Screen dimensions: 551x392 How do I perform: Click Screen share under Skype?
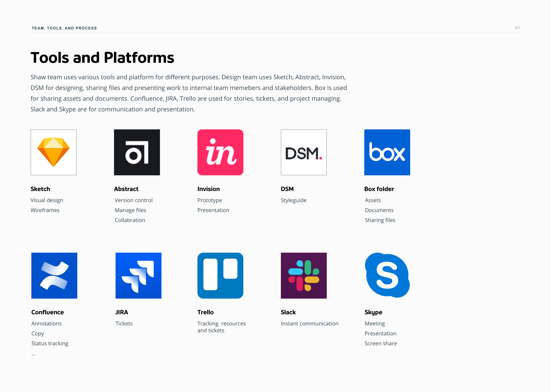tap(381, 344)
